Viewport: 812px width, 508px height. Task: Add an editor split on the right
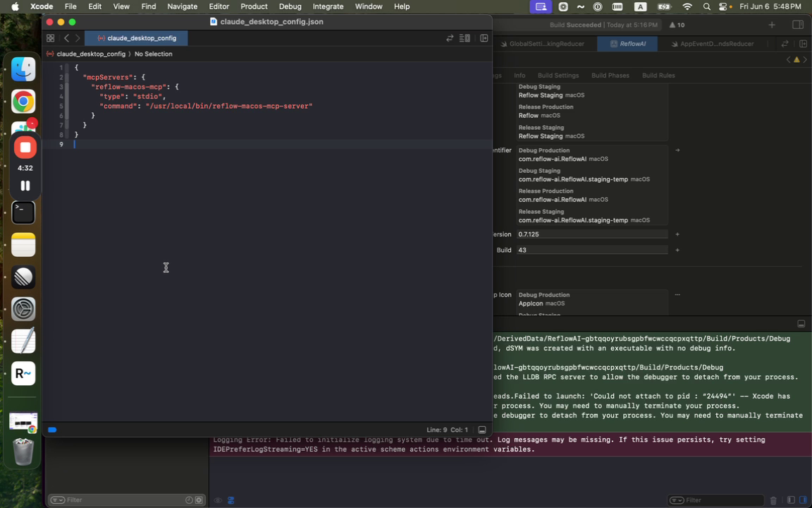[x=484, y=38]
